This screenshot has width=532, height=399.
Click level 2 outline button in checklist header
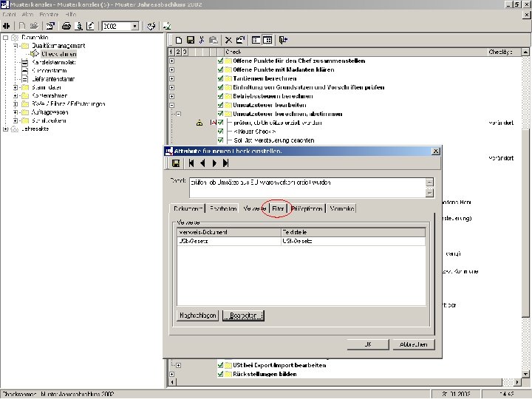(178, 52)
